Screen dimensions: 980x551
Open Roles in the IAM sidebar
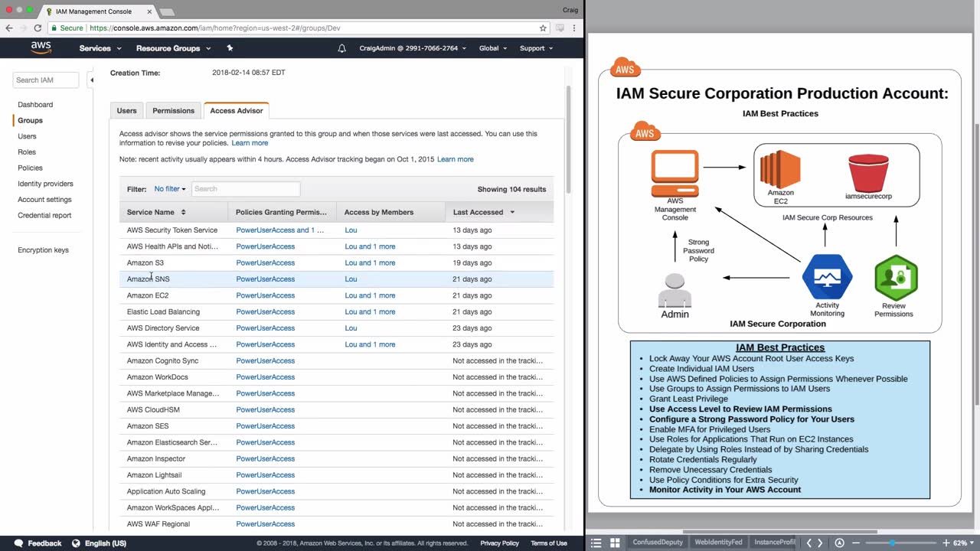coord(27,152)
